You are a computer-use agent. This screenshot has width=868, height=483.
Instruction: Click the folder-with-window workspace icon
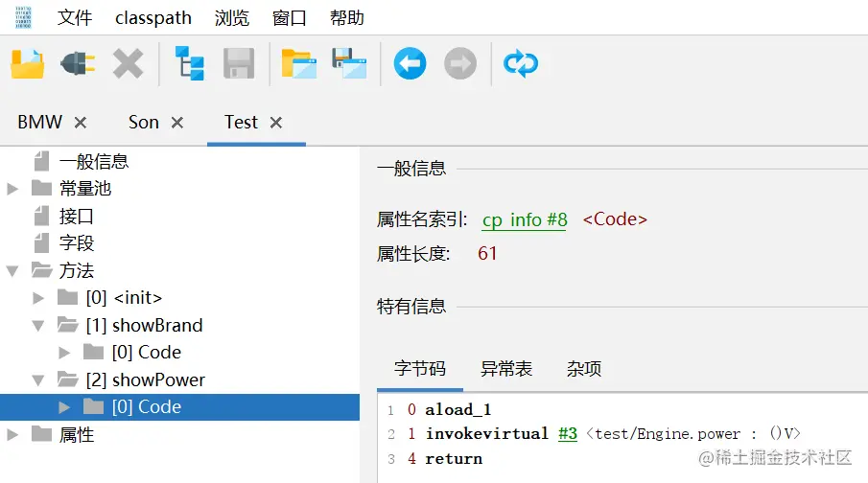pyautogui.click(x=299, y=63)
